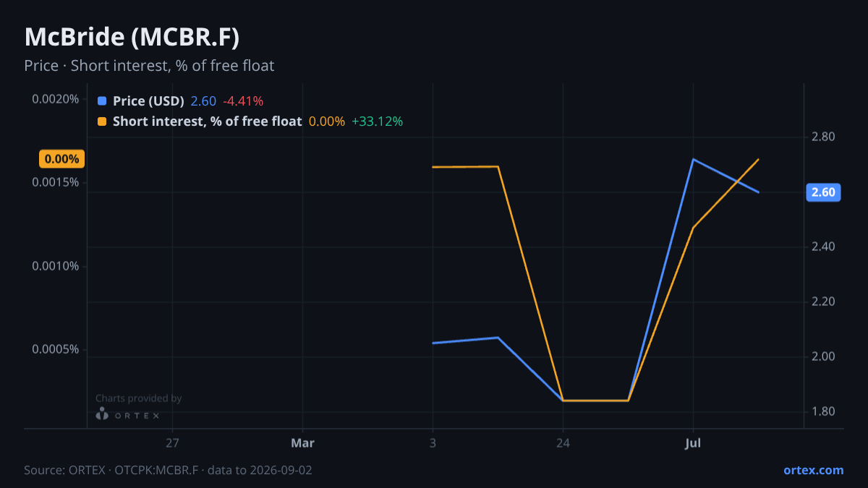Click the Jul date axis label
Image resolution: width=868 pixels, height=488 pixels.
tap(693, 442)
